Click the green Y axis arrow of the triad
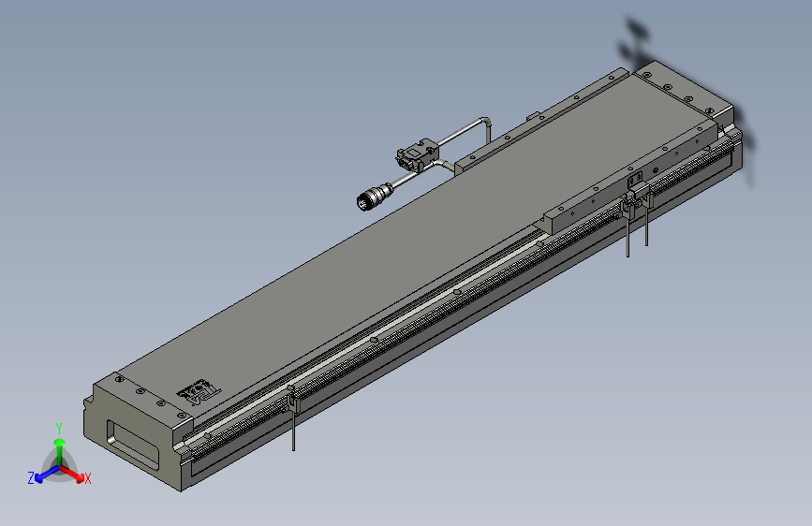 pos(60,452)
